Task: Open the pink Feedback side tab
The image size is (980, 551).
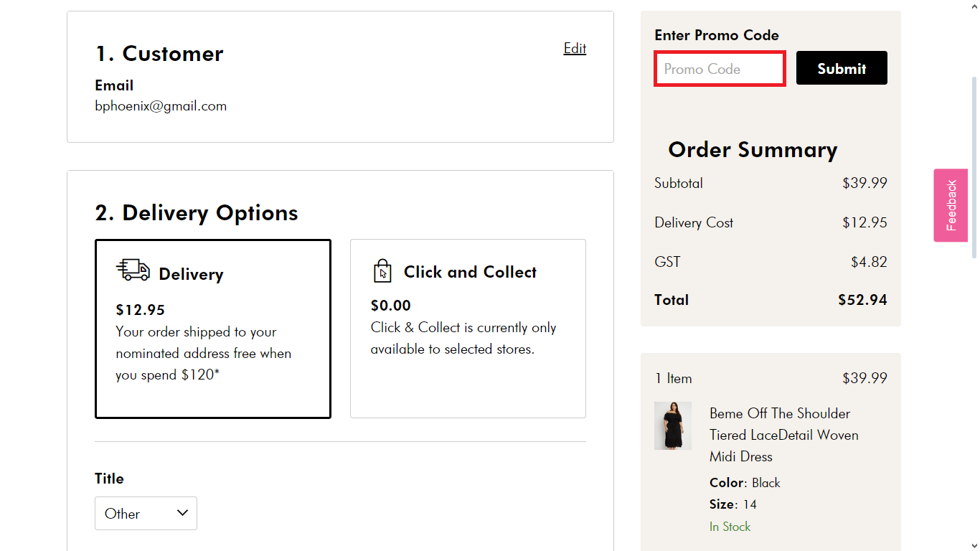Action: coord(951,205)
